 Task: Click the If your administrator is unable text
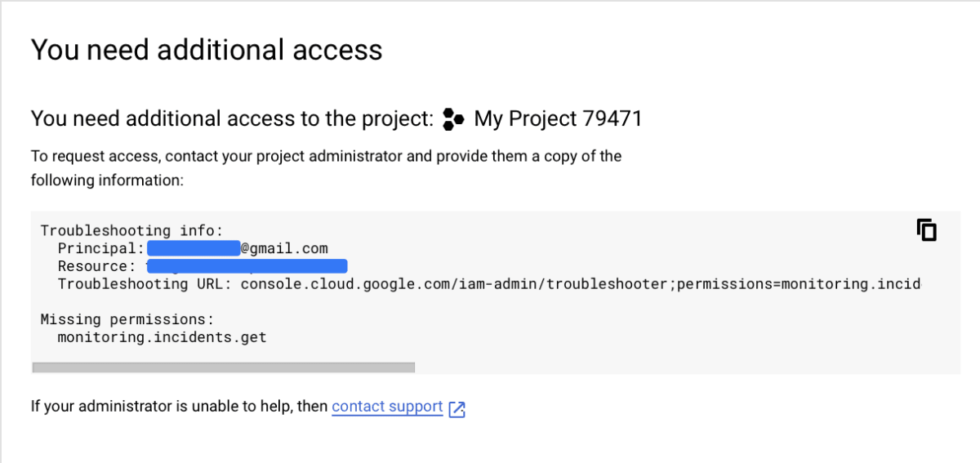(x=180, y=407)
